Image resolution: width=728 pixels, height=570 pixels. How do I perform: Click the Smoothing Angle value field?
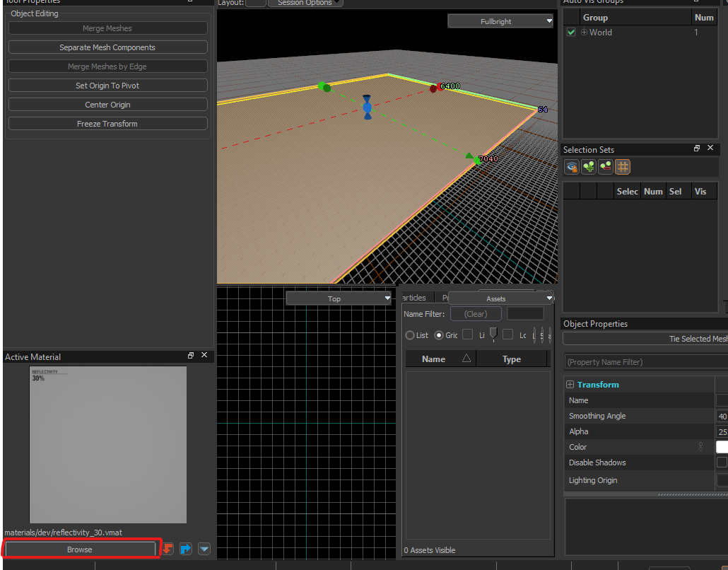point(722,416)
